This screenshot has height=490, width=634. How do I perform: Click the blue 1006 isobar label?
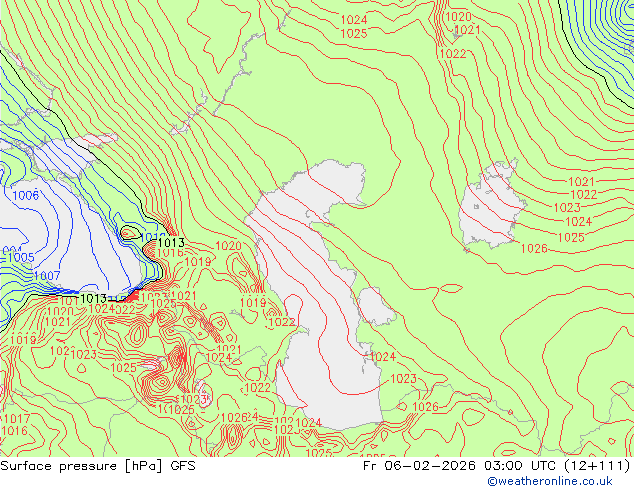click(x=26, y=196)
